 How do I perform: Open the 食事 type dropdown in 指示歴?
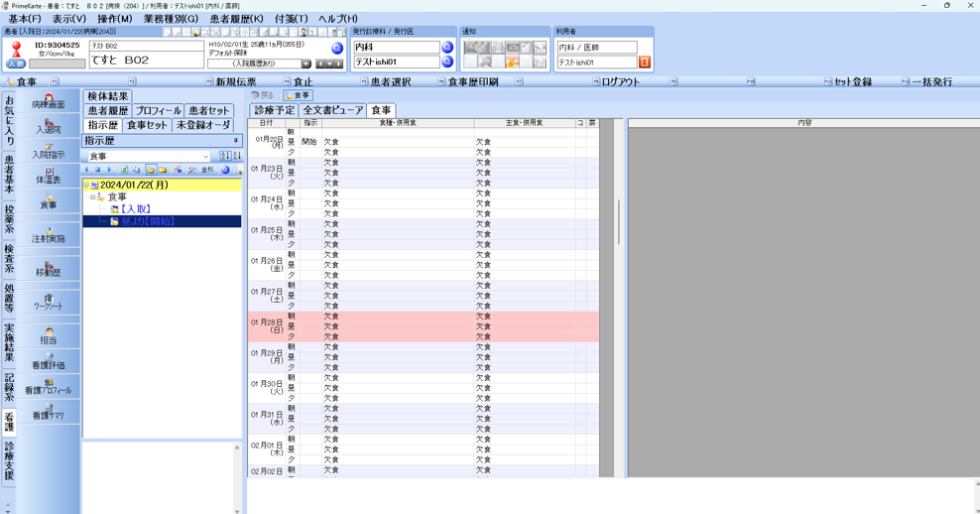coord(205,157)
